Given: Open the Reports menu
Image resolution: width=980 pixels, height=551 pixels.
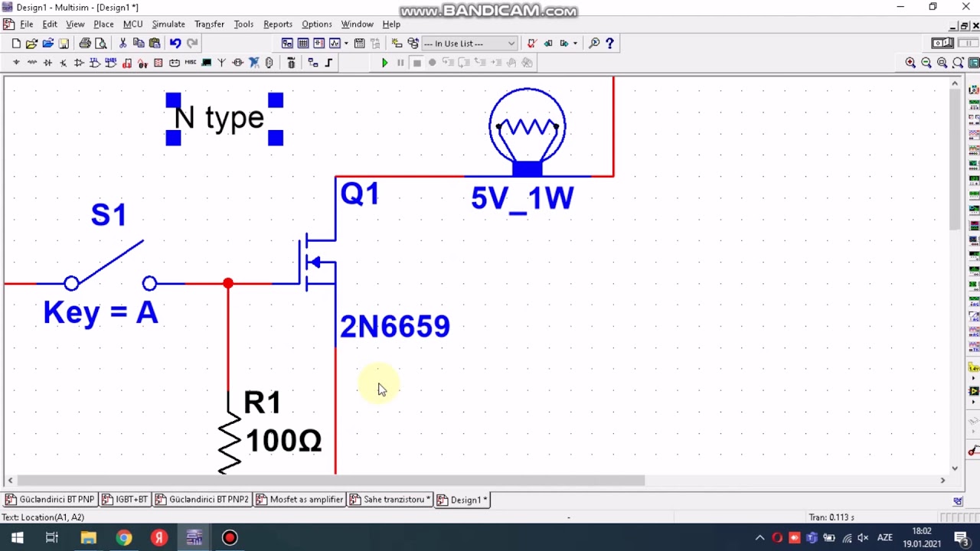Looking at the screenshot, I should point(278,24).
